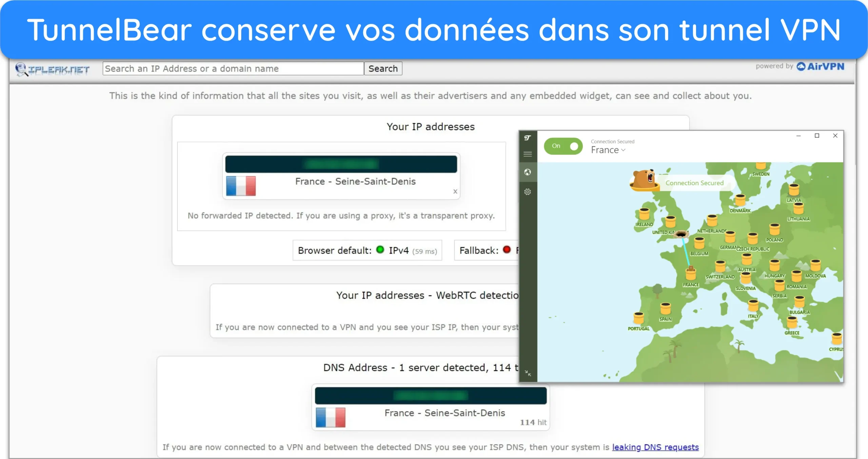The image size is (868, 459).
Task: Select the globe map view icon
Action: tap(528, 172)
